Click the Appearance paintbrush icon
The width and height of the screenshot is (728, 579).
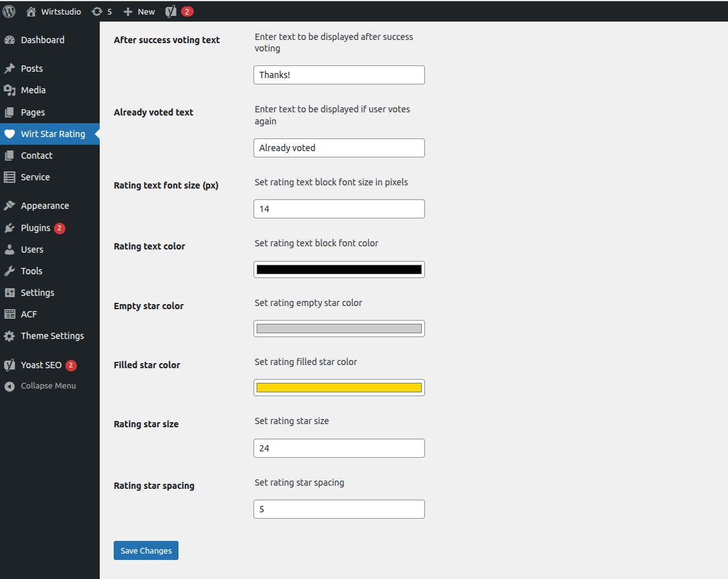10,205
